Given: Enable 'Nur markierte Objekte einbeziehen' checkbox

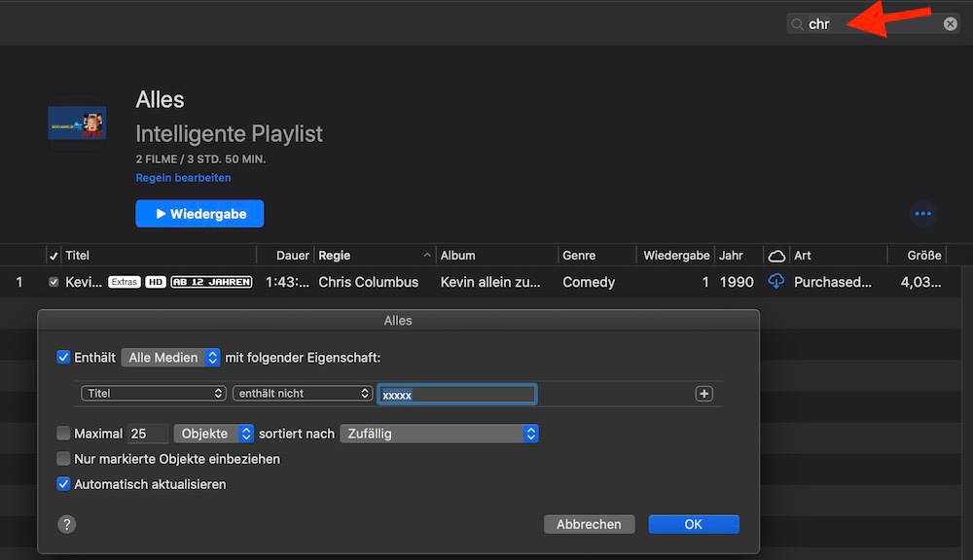Looking at the screenshot, I should 64,459.
